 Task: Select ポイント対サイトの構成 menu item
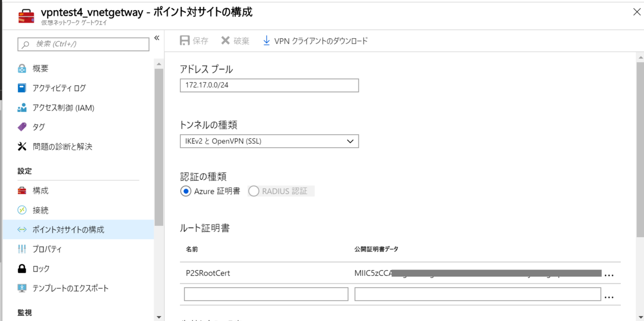(78, 230)
